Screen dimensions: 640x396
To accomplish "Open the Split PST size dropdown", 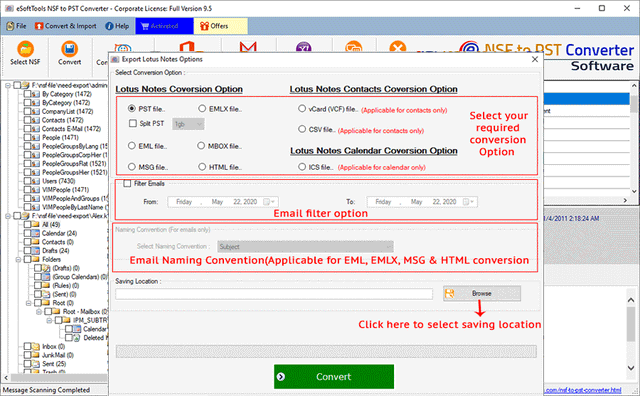I will click(188, 124).
